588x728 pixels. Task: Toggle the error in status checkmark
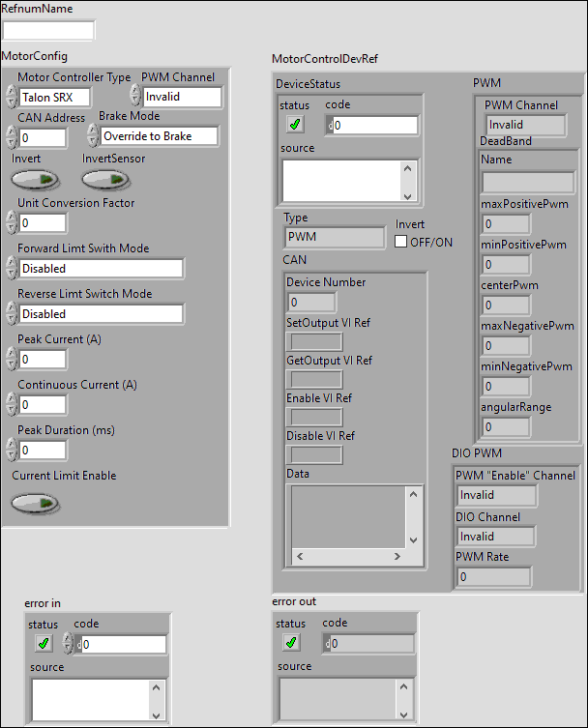44,644
